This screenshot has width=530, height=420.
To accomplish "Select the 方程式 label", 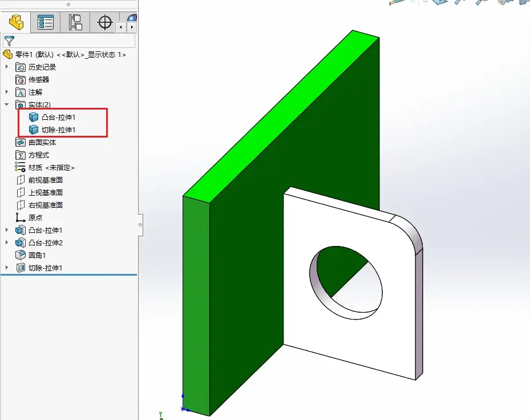I will [x=39, y=155].
